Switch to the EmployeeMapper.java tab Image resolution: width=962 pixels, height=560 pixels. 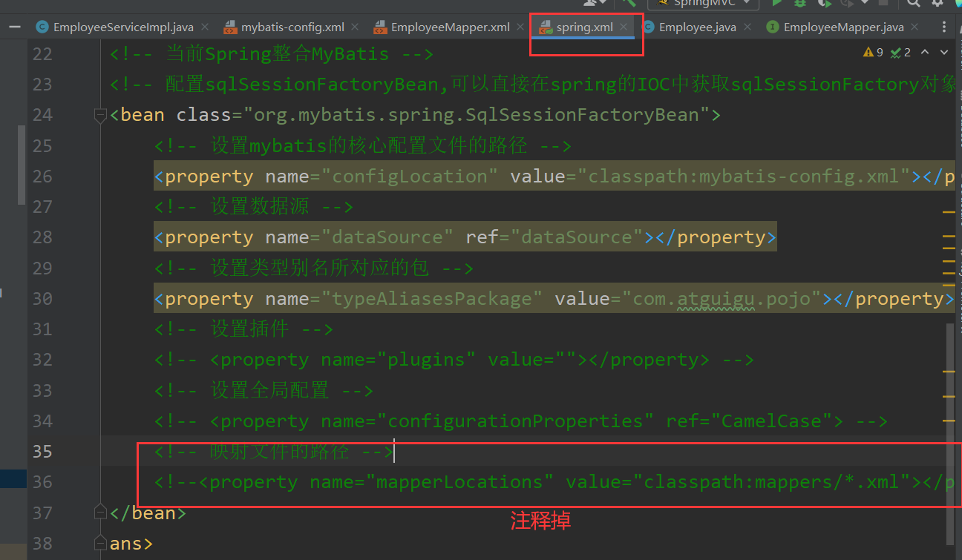843,27
